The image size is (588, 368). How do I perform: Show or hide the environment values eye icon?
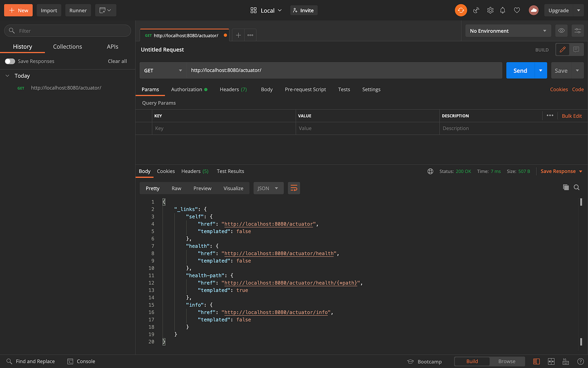[x=562, y=30]
